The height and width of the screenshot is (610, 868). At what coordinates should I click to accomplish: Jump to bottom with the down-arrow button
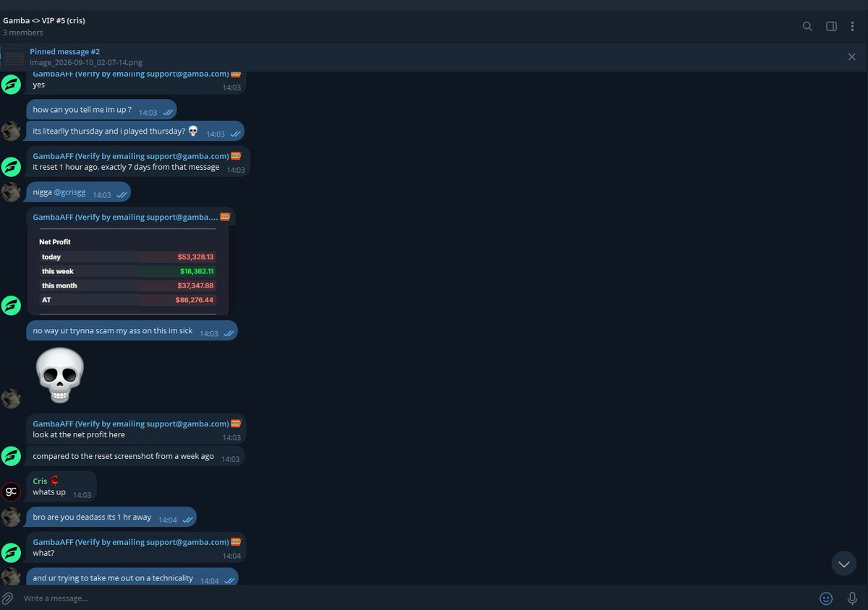point(844,563)
